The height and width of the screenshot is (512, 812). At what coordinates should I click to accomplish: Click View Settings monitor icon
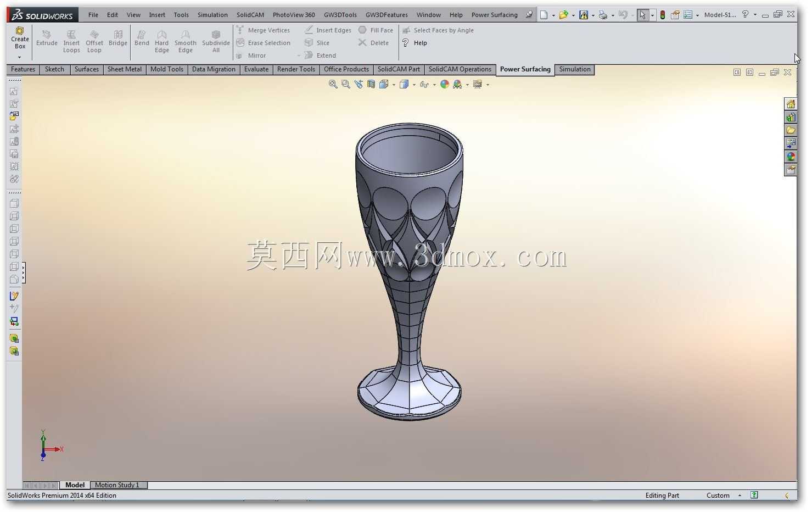point(478,84)
